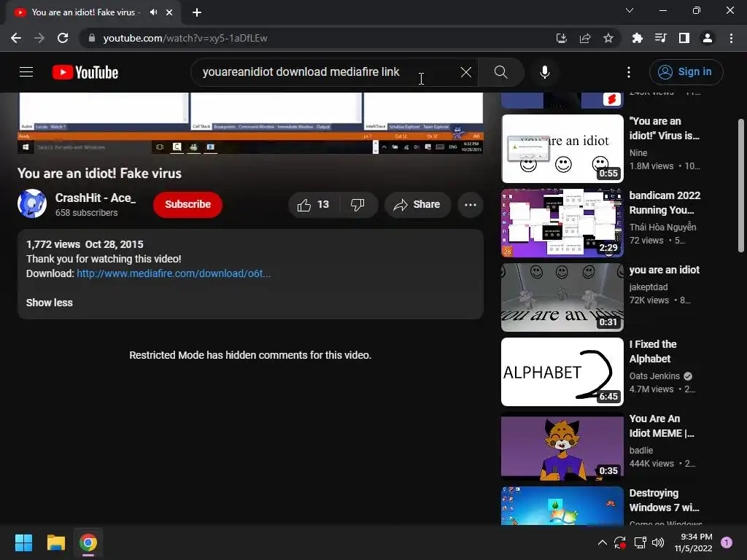Viewport: 747px width, 560px height.
Task: Open a new browser tab
Action: pos(197,12)
